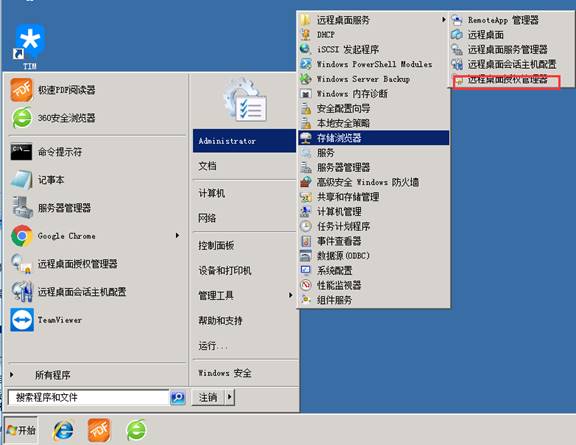Screen dimensions: 576x445
Task: Open 远程桌面服务管理器 in submenu
Action: [x=511, y=49]
